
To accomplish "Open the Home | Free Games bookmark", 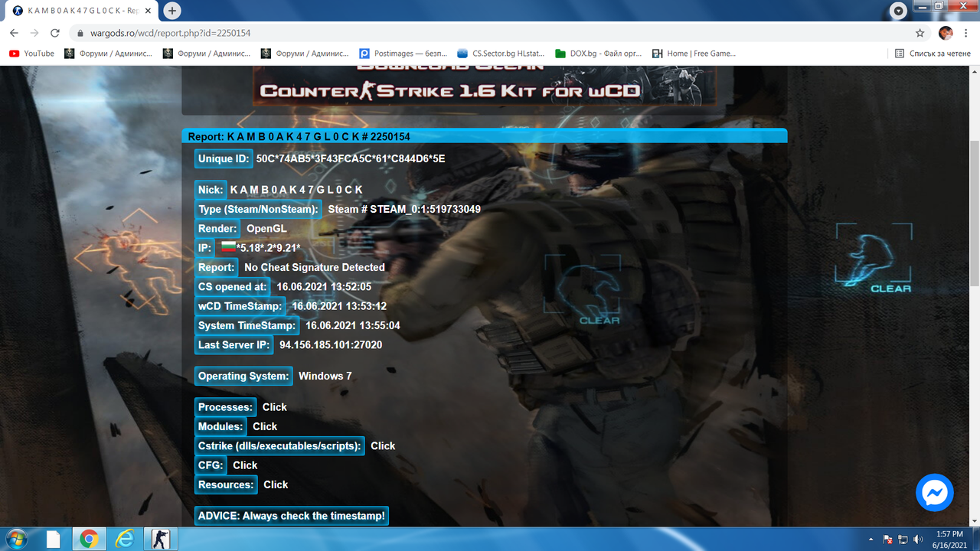I will click(694, 54).
